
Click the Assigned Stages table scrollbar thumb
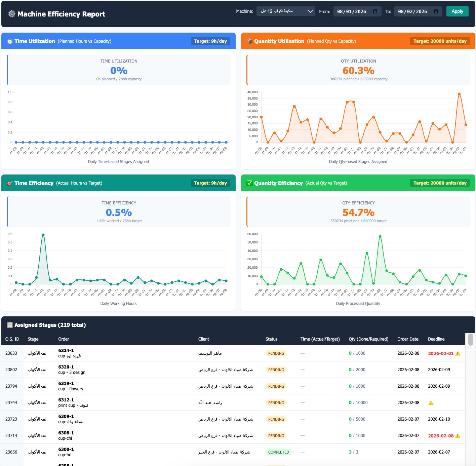click(471, 339)
